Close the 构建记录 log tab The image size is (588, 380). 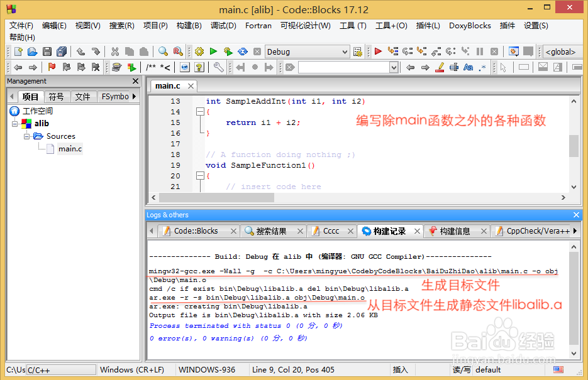(417, 231)
